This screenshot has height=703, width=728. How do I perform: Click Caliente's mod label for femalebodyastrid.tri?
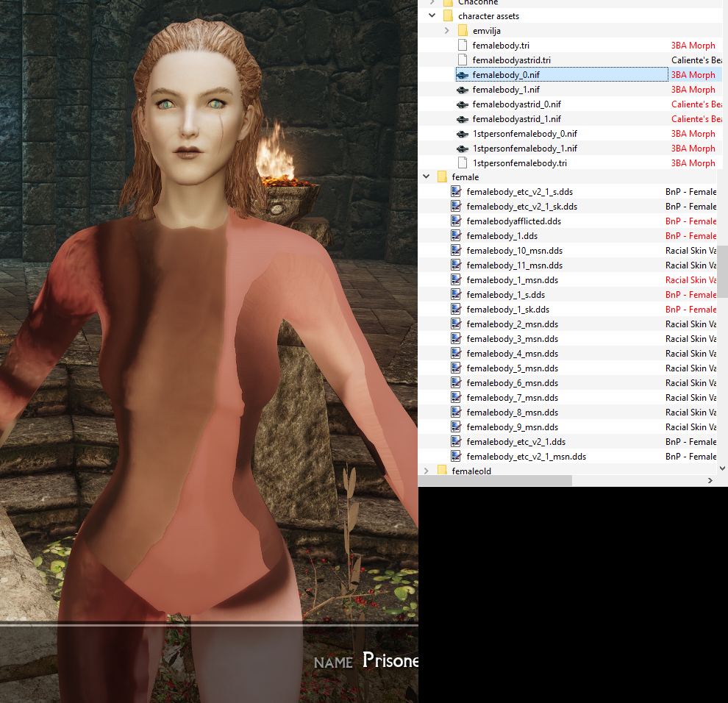pyautogui.click(x=696, y=60)
